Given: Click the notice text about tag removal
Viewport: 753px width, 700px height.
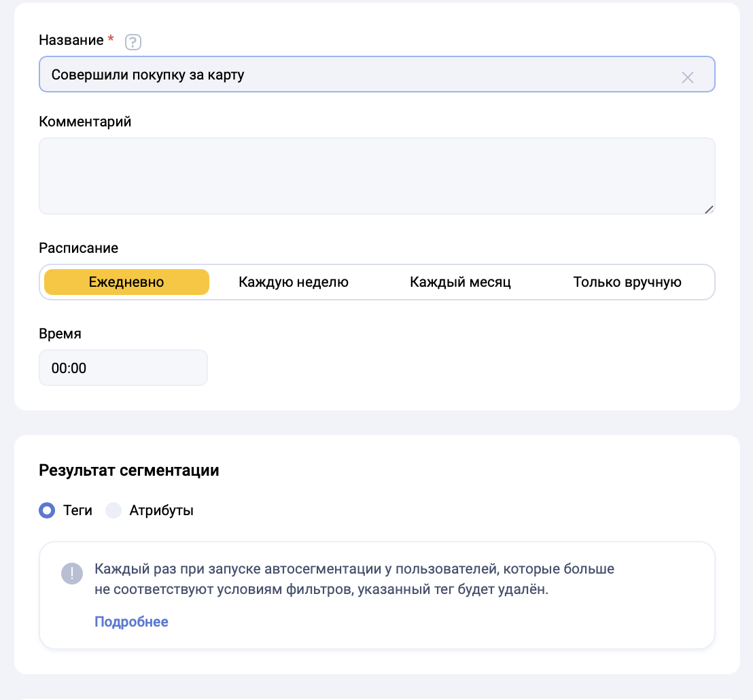Looking at the screenshot, I should [353, 579].
